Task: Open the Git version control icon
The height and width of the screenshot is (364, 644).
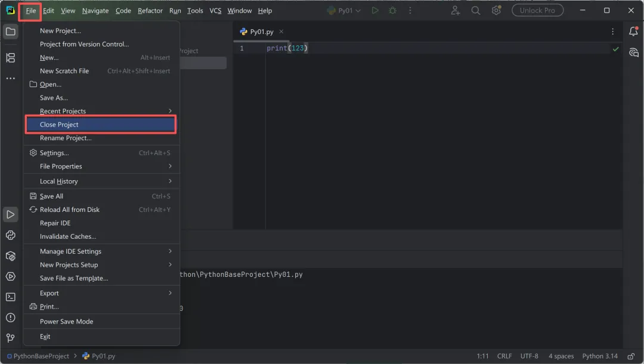Action: click(x=11, y=338)
